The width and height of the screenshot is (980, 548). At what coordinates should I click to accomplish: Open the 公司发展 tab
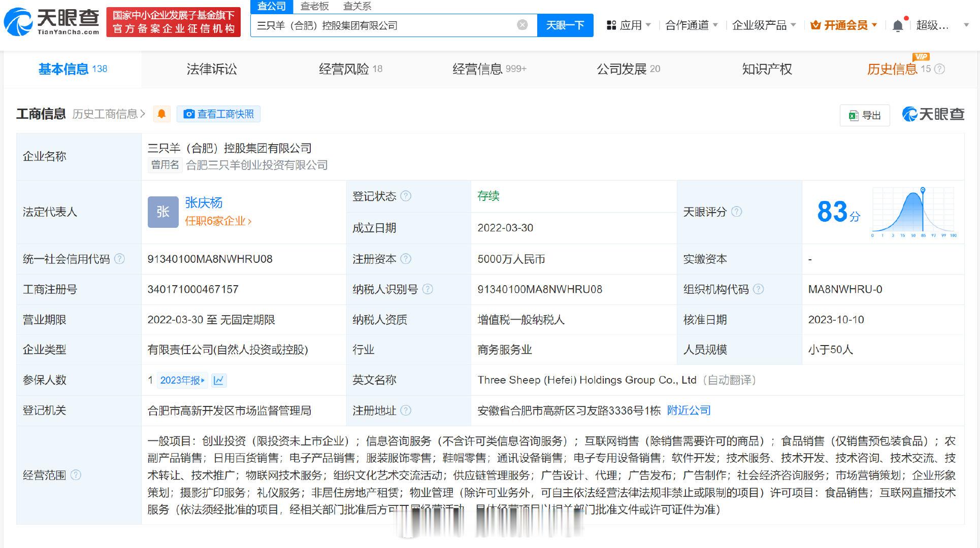628,69
